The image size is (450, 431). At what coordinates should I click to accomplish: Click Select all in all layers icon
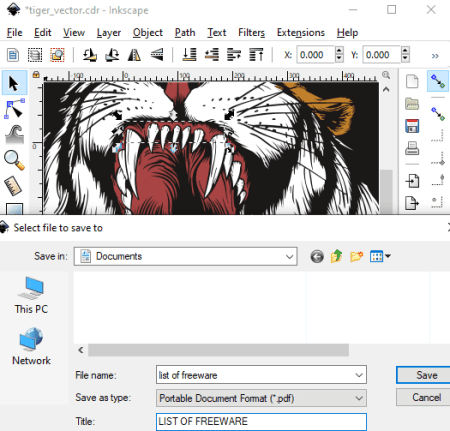pyautogui.click(x=35, y=55)
